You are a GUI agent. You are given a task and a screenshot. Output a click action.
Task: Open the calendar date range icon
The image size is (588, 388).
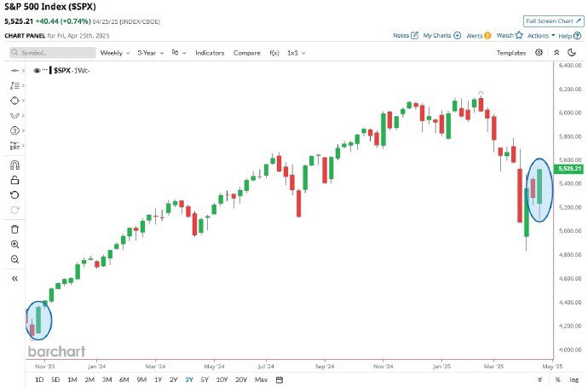(280, 379)
